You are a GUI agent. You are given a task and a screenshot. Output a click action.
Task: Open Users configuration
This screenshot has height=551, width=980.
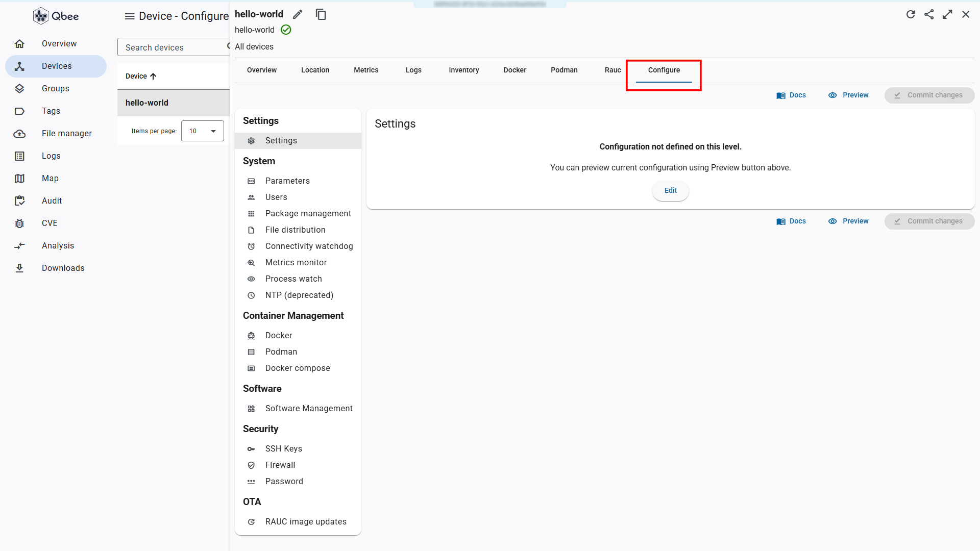point(298,197)
